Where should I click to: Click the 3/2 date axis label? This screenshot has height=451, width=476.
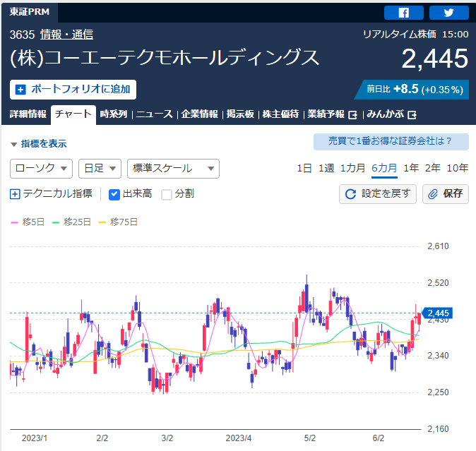pyautogui.click(x=167, y=438)
